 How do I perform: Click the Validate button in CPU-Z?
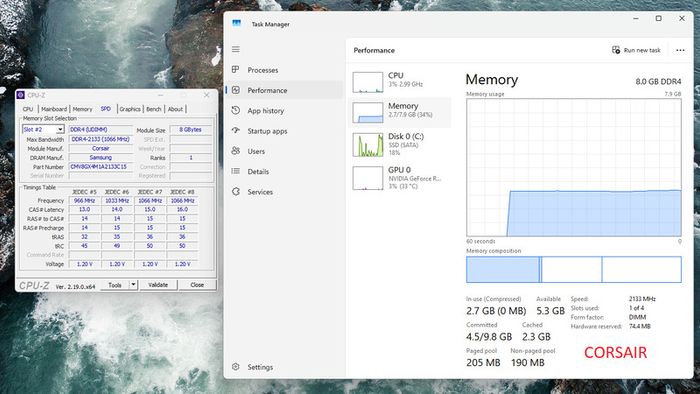pyautogui.click(x=158, y=285)
